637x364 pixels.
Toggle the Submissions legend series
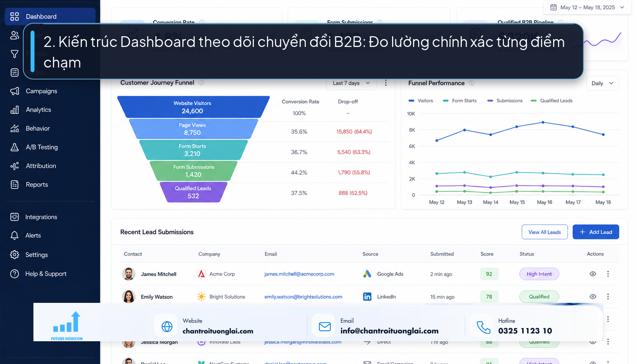(505, 101)
